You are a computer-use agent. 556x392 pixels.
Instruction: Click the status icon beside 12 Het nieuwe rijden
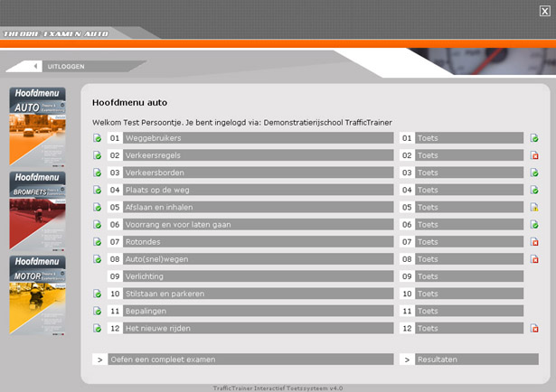tap(97, 328)
